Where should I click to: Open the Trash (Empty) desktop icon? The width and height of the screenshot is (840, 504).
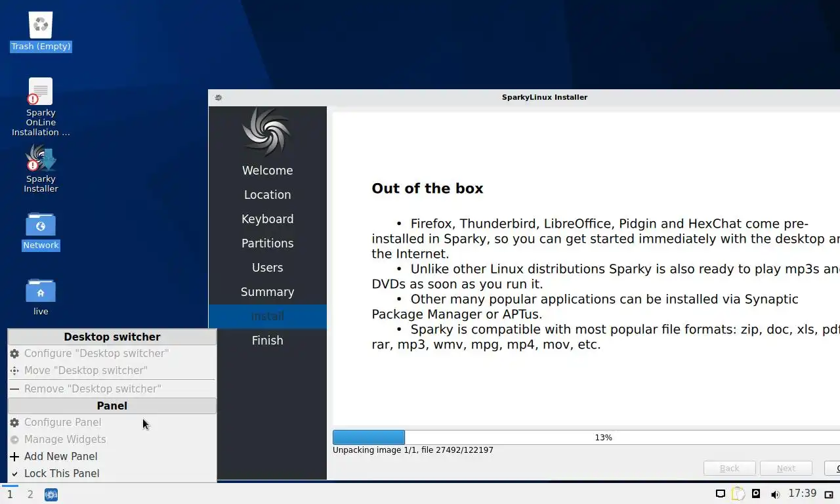[41, 31]
